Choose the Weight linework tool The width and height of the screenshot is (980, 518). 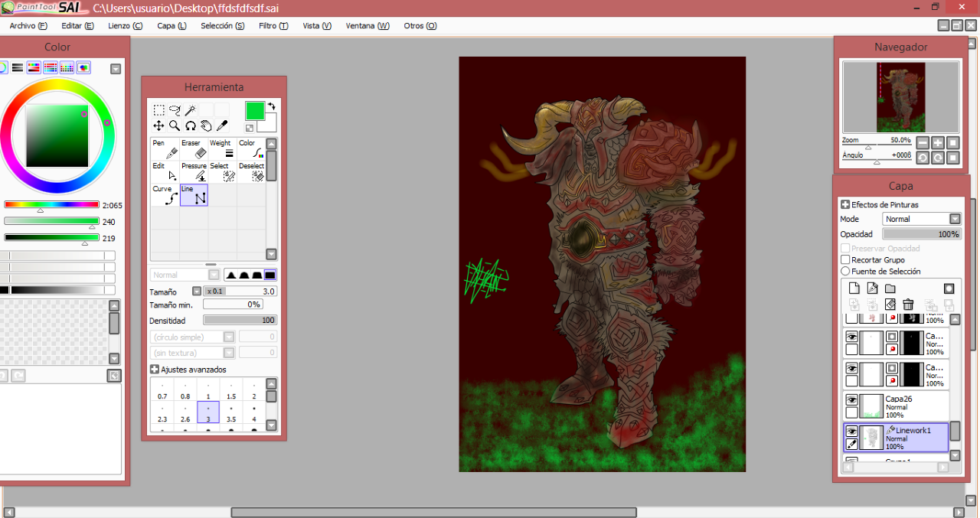point(222,149)
